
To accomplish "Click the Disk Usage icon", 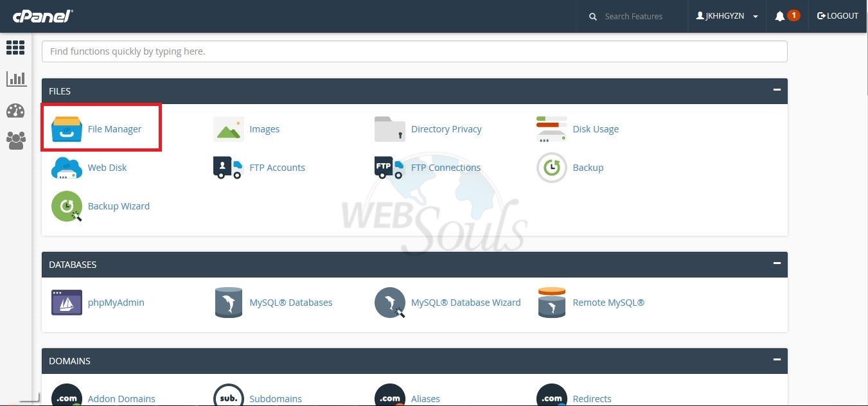I will [552, 129].
